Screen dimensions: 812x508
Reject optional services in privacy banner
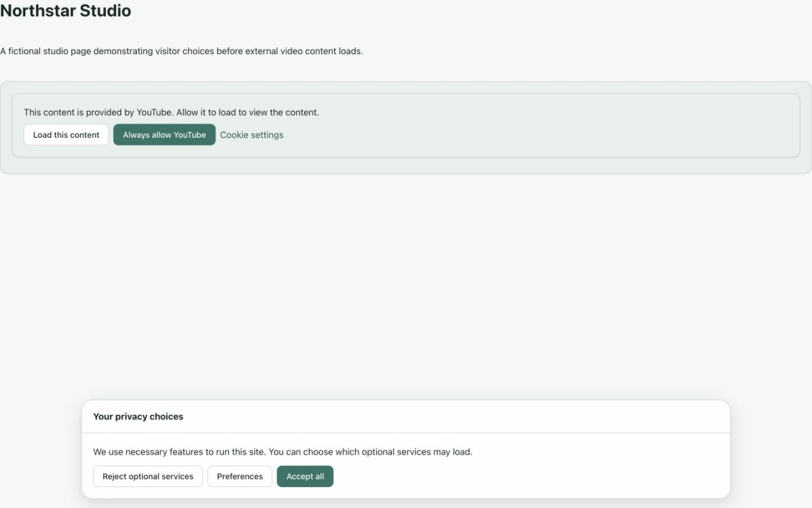[x=148, y=476]
